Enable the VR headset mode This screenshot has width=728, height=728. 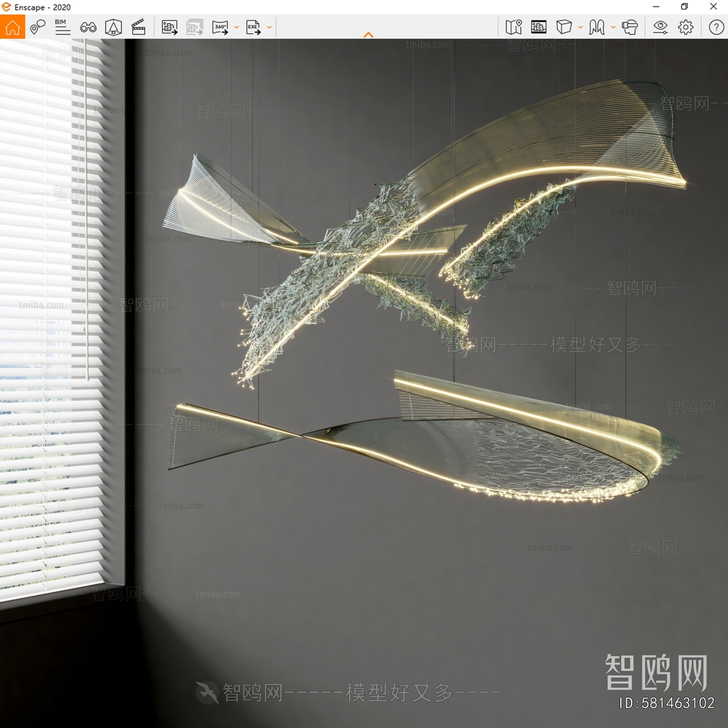(x=630, y=27)
